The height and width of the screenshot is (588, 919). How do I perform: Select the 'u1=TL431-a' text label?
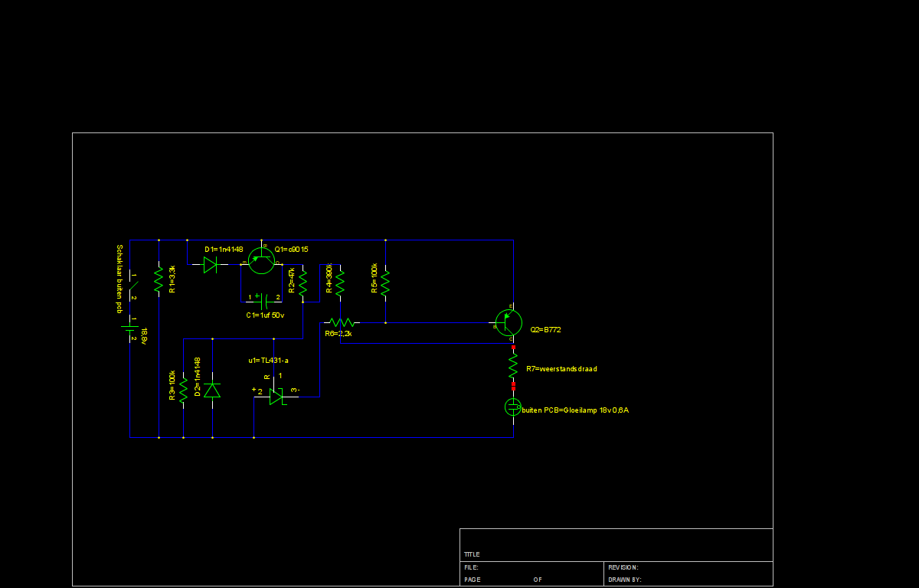tap(268, 360)
